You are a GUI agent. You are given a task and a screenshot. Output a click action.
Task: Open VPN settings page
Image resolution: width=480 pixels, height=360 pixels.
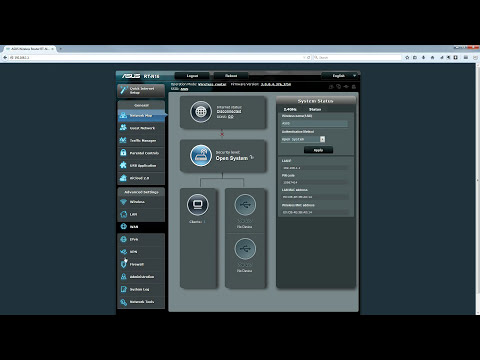[141, 252]
